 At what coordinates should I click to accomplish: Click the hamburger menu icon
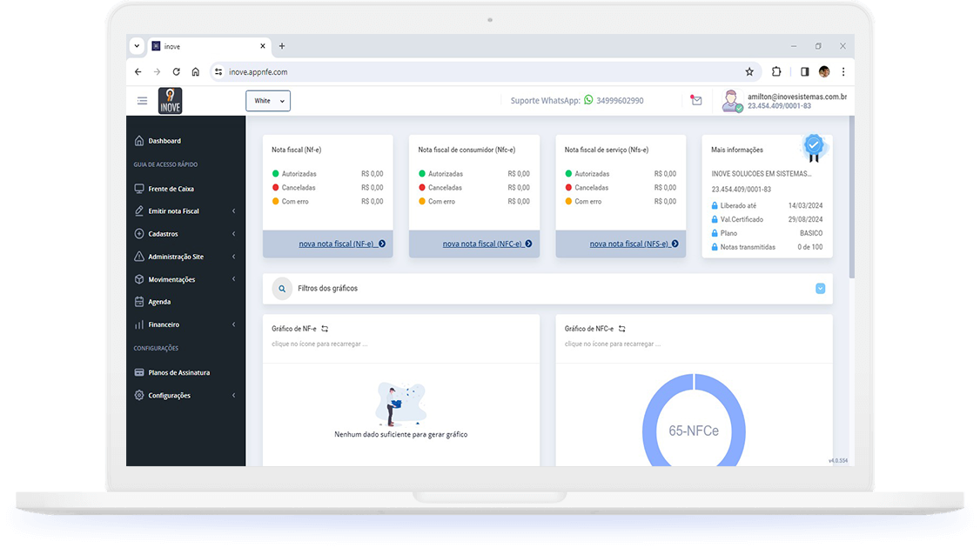pos(142,101)
